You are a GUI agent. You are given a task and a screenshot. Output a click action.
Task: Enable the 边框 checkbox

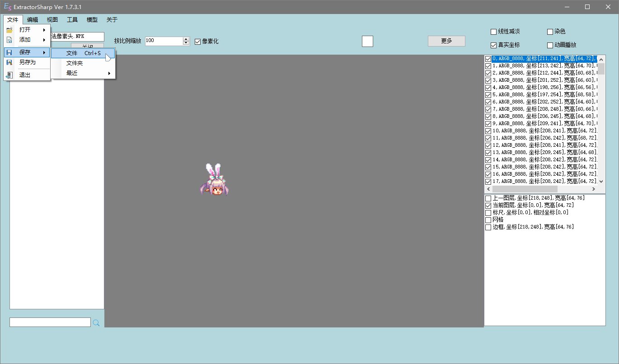(488, 227)
